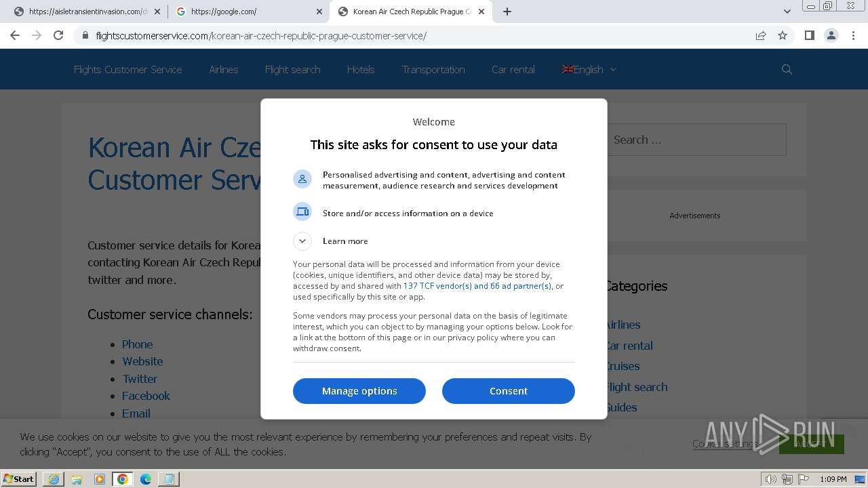Click the Facebook channel link
Image resolution: width=868 pixels, height=488 pixels.
[146, 396]
